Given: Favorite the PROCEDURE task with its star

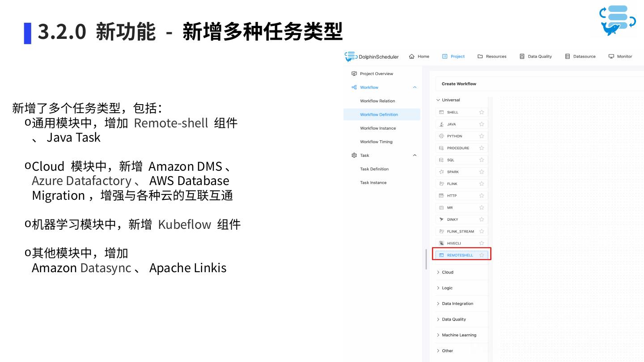Looking at the screenshot, I should point(482,148).
